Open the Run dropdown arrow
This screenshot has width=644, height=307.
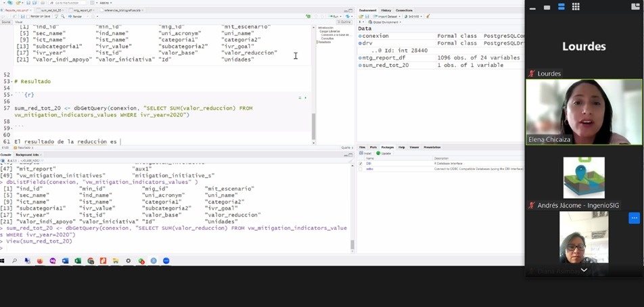[340, 16]
